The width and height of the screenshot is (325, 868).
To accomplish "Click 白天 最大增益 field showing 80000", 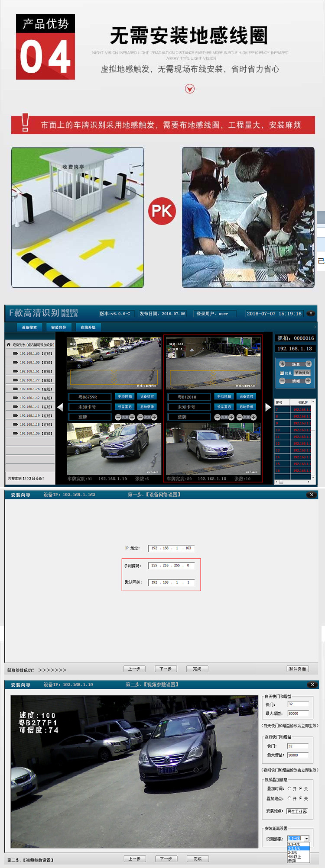I will click(298, 714).
